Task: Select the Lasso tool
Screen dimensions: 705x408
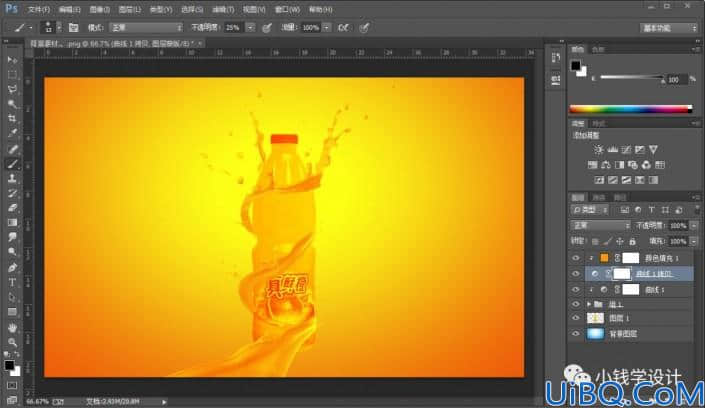Action: (x=12, y=89)
